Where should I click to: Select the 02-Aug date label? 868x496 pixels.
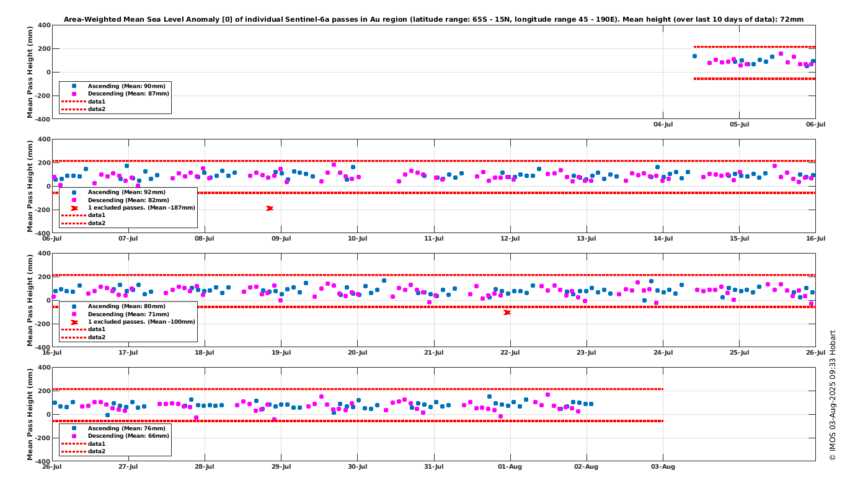point(587,467)
